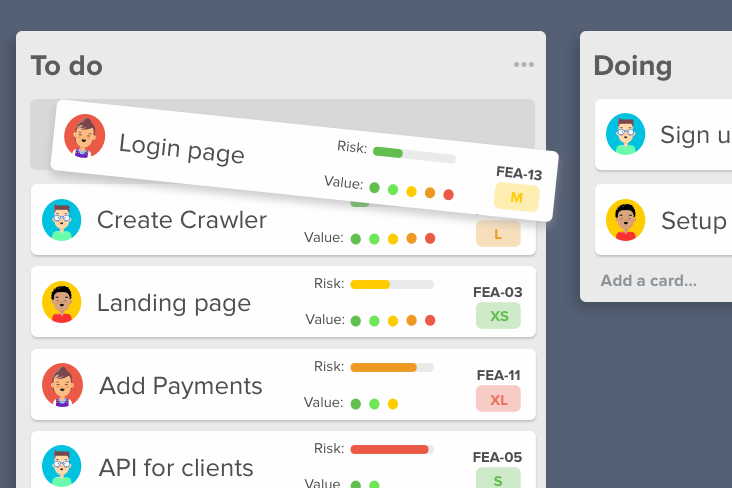The image size is (732, 488).
Task: Click the FEA-13 identifier
Action: [519, 173]
